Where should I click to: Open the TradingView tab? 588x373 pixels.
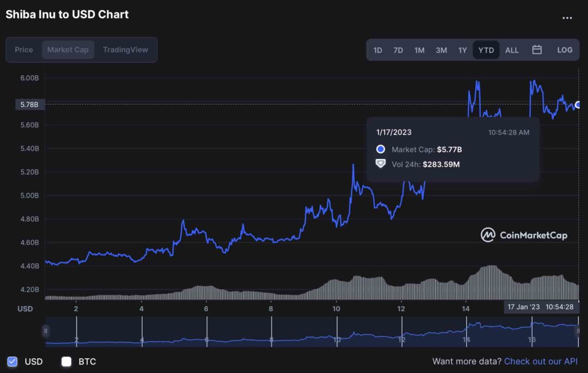point(125,49)
